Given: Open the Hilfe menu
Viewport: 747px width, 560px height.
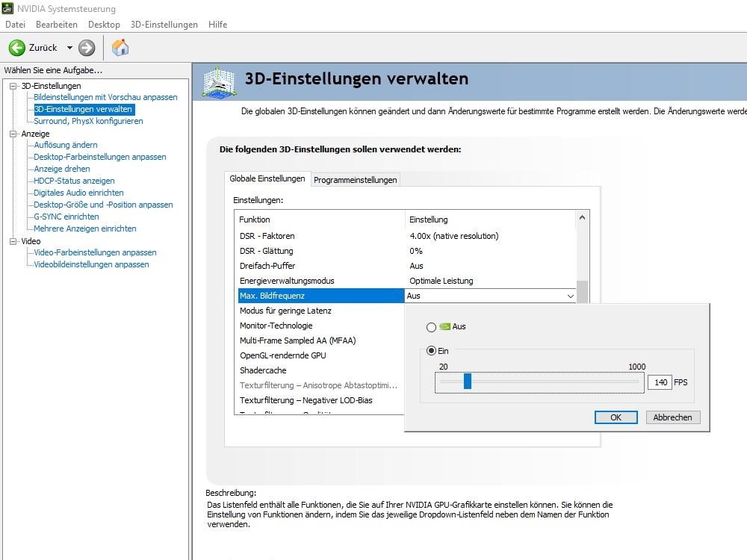Looking at the screenshot, I should pos(217,25).
